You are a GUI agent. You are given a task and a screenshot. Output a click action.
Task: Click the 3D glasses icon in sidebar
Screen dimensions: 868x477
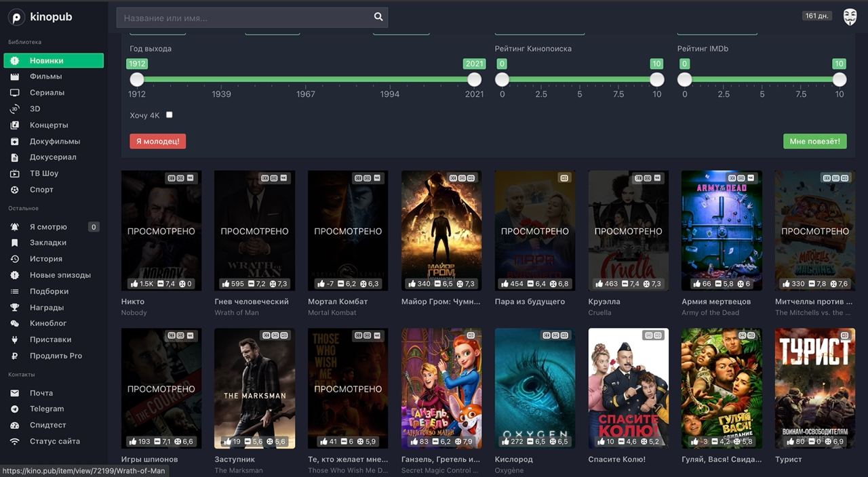14,109
